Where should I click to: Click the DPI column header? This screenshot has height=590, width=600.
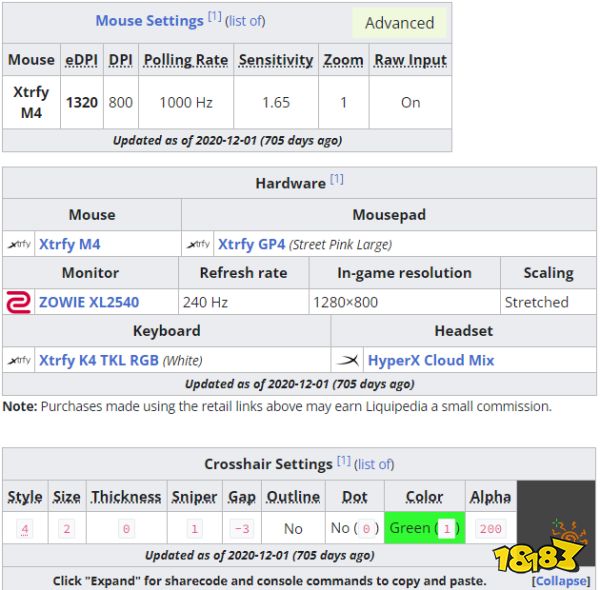pyautogui.click(x=121, y=60)
